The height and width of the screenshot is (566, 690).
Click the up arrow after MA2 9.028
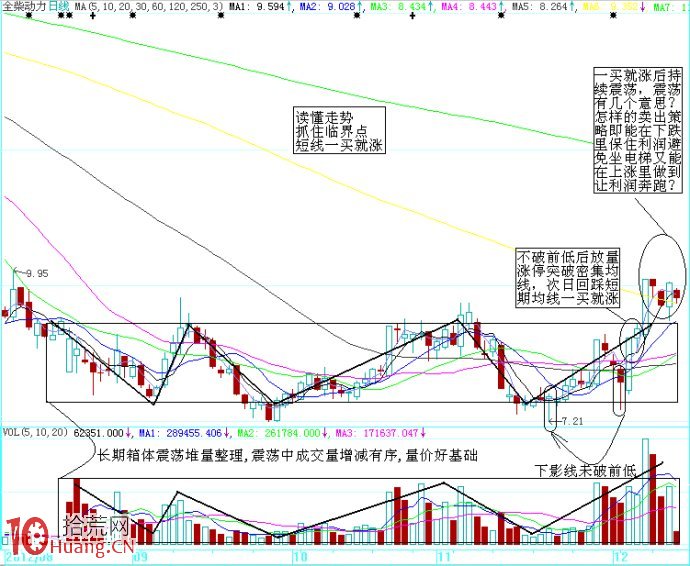coord(360,7)
